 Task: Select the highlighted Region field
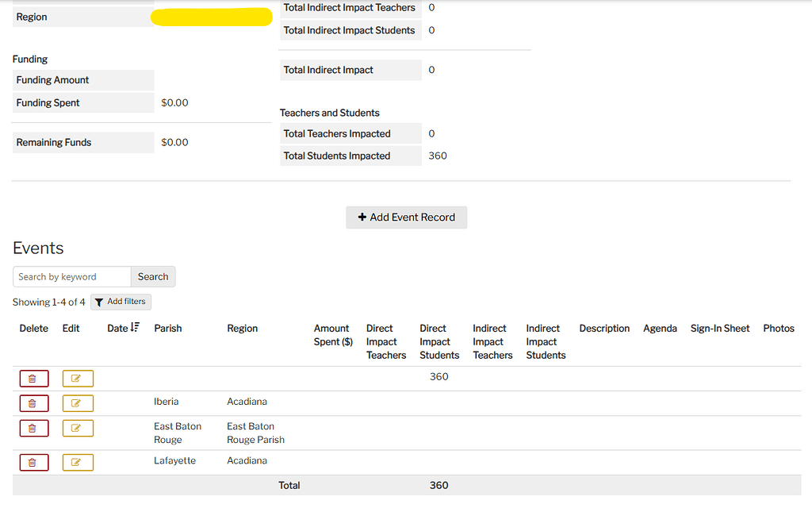[211, 16]
